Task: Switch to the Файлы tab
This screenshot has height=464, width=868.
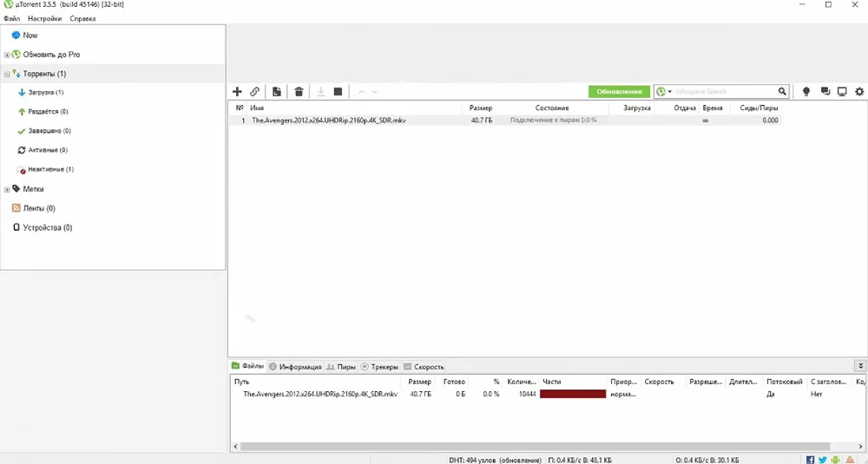Action: (x=248, y=366)
